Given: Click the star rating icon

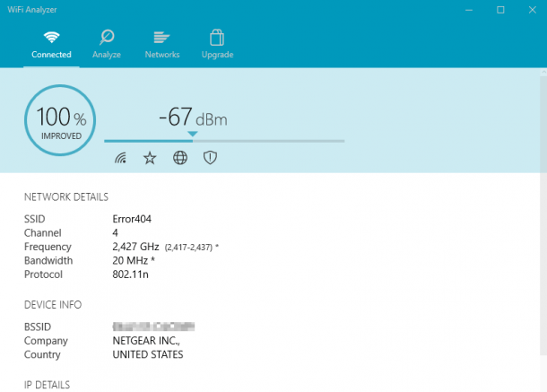Looking at the screenshot, I should [150, 158].
